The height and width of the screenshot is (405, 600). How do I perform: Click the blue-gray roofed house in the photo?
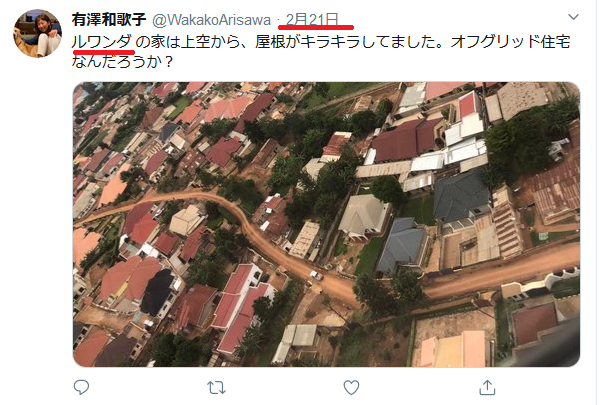pos(401,245)
